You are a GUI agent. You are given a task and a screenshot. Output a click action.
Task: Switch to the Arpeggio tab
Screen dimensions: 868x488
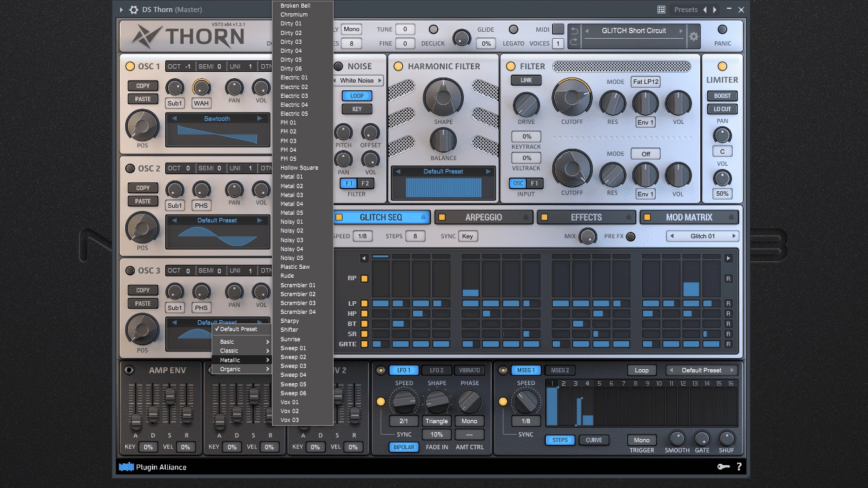(x=484, y=217)
